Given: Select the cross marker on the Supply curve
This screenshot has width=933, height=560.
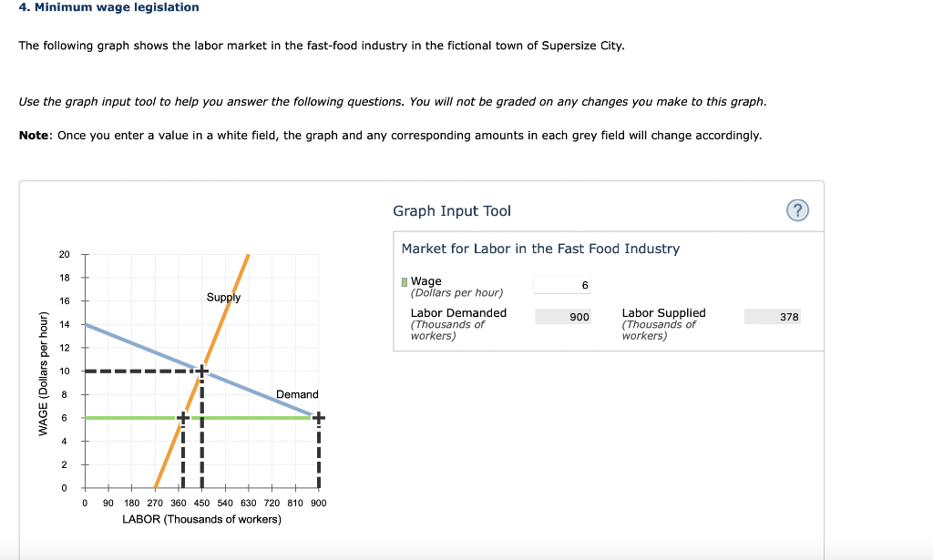Looking at the screenshot, I should (x=182, y=417).
